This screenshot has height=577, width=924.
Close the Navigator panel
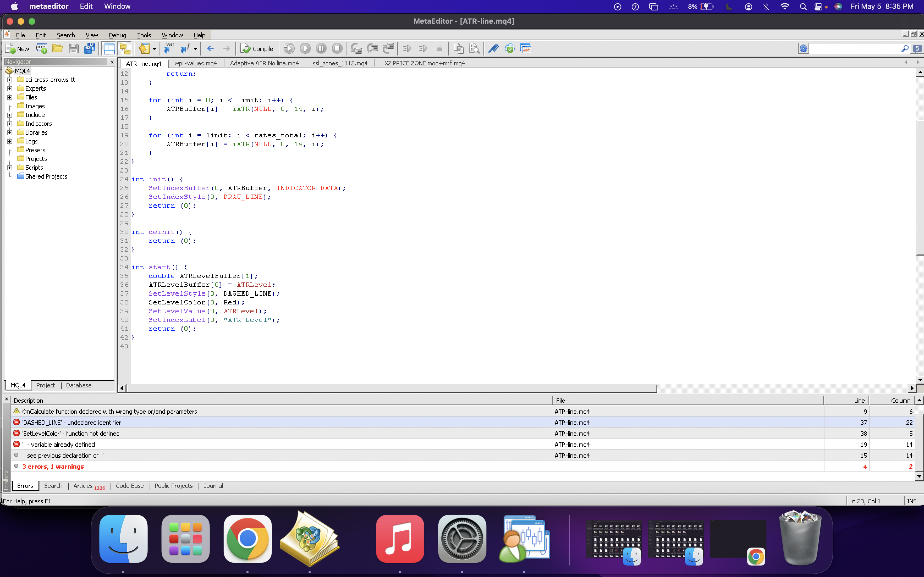click(x=112, y=62)
